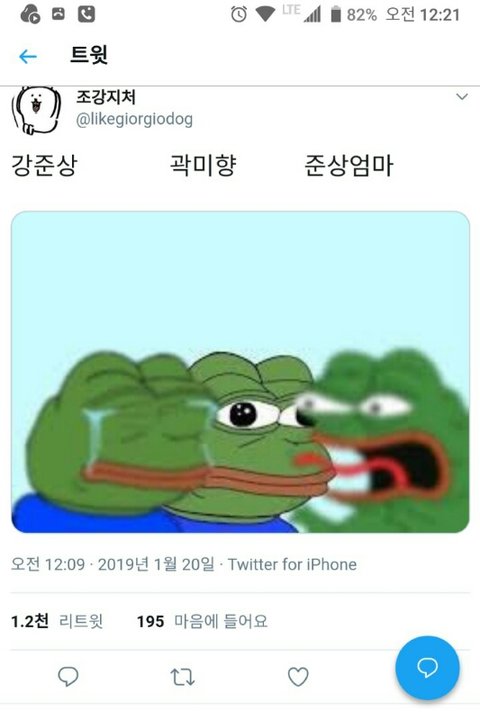View the 195 마음에 들어요 list
This screenshot has height=720, width=480.
(x=202, y=621)
